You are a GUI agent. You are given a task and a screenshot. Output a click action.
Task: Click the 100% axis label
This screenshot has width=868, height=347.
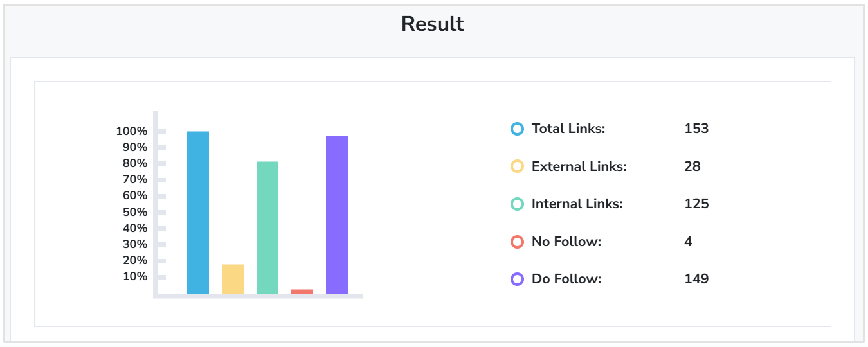pos(132,131)
